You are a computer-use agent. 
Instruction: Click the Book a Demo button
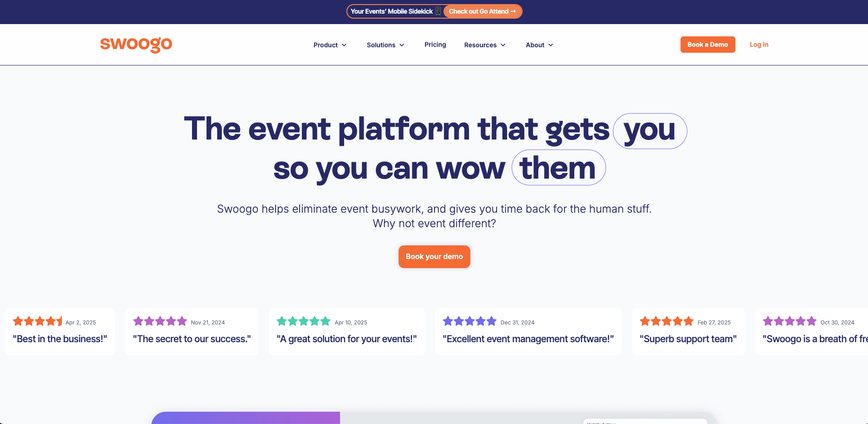pos(708,45)
